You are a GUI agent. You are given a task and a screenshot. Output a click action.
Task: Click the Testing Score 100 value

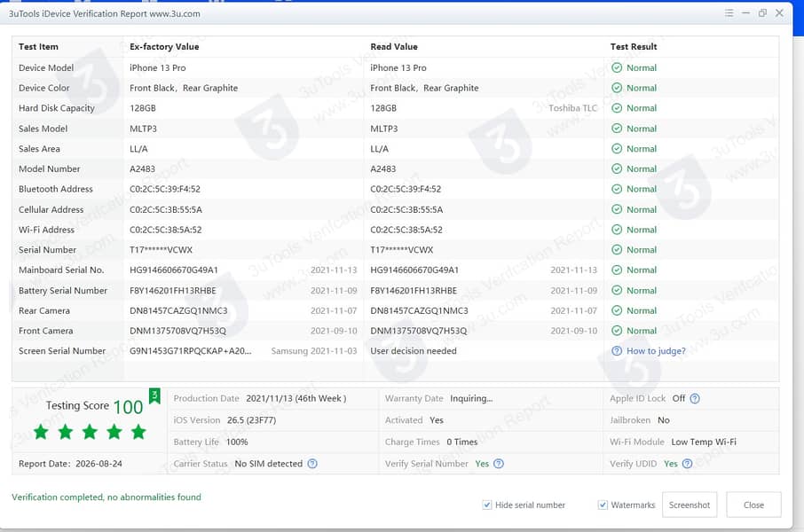[128, 407]
